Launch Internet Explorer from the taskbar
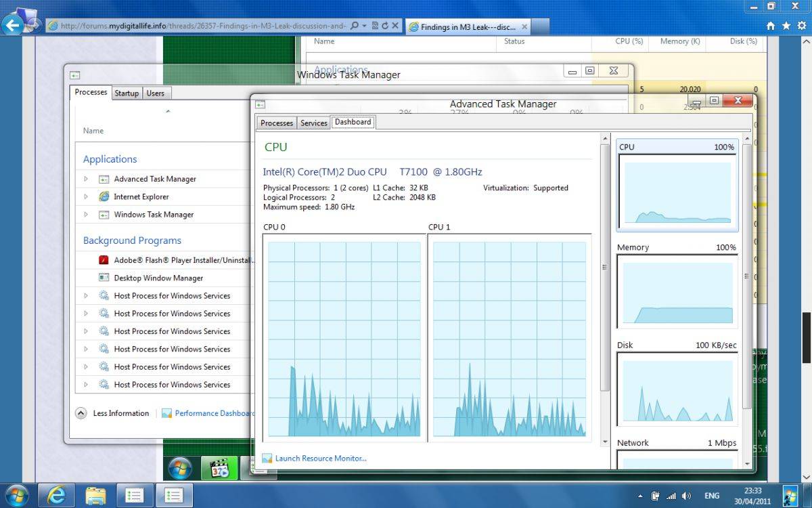Screen dimensions: 812x508 click(56, 495)
